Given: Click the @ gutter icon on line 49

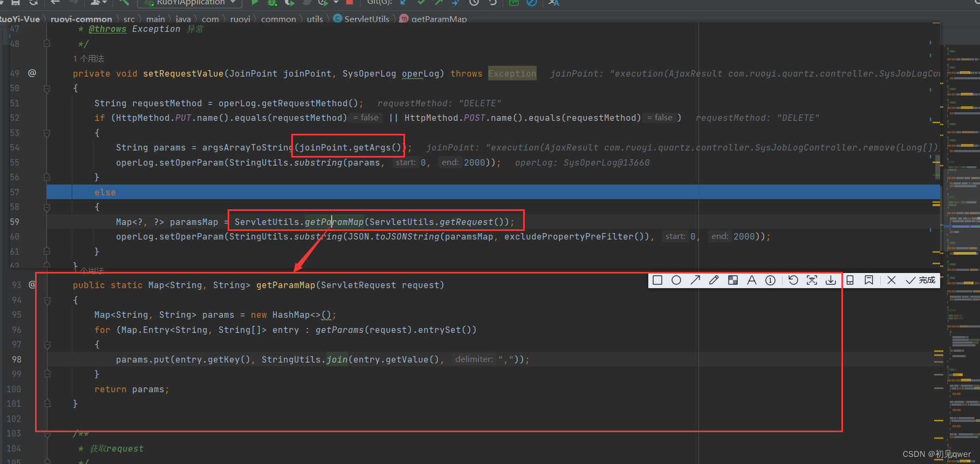Looking at the screenshot, I should coord(32,73).
